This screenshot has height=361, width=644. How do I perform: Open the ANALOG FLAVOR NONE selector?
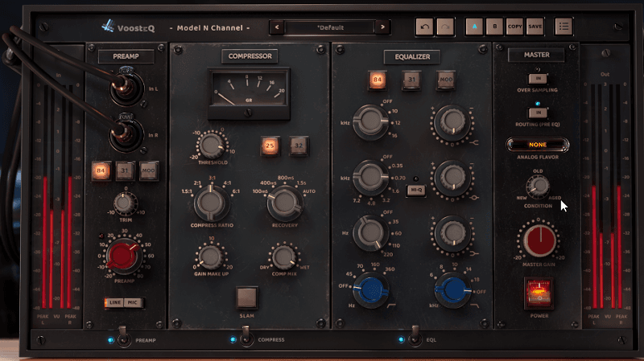coord(538,145)
